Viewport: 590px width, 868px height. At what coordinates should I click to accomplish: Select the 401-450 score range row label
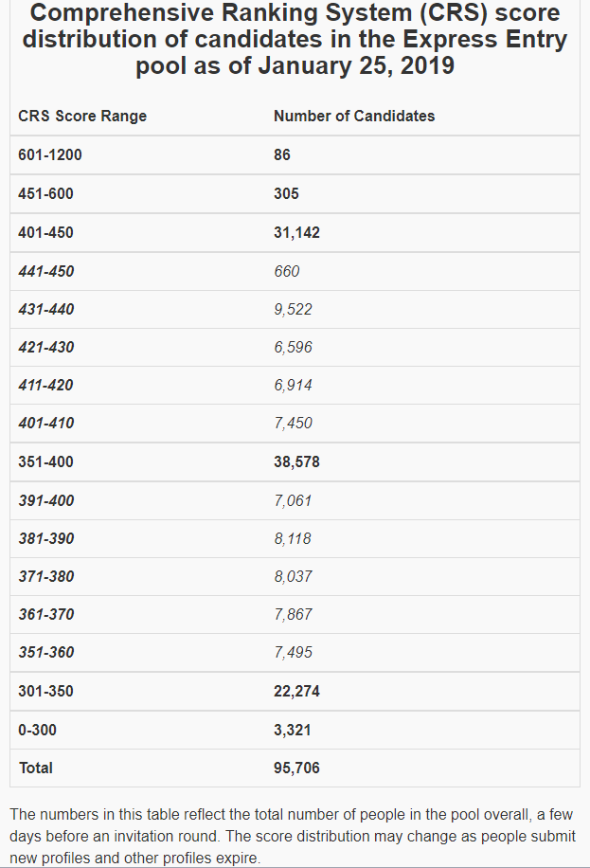45,232
